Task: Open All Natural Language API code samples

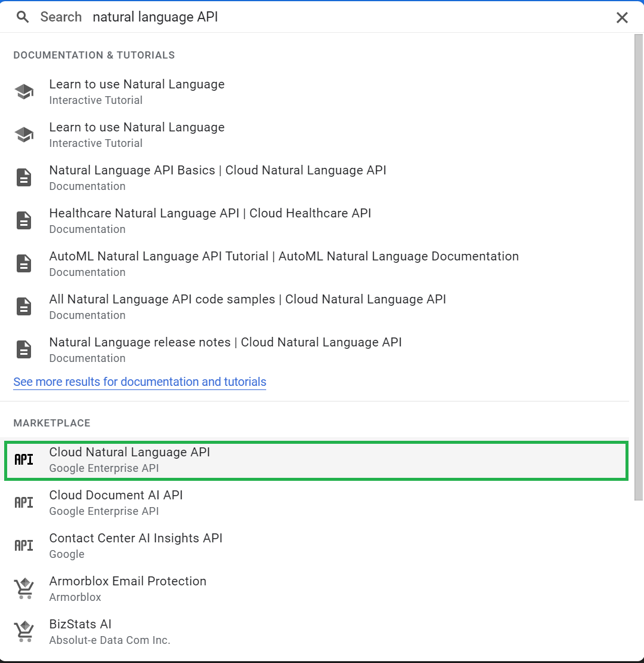Action: [x=315, y=306]
